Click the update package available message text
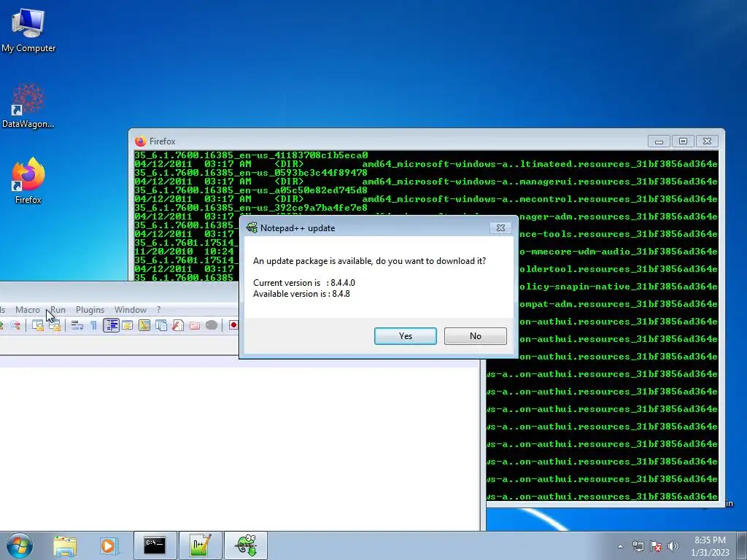 tap(369, 261)
